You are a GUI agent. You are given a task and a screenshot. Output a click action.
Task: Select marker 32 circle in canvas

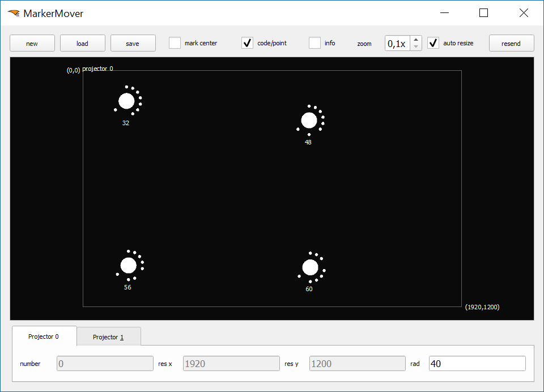[x=126, y=101]
